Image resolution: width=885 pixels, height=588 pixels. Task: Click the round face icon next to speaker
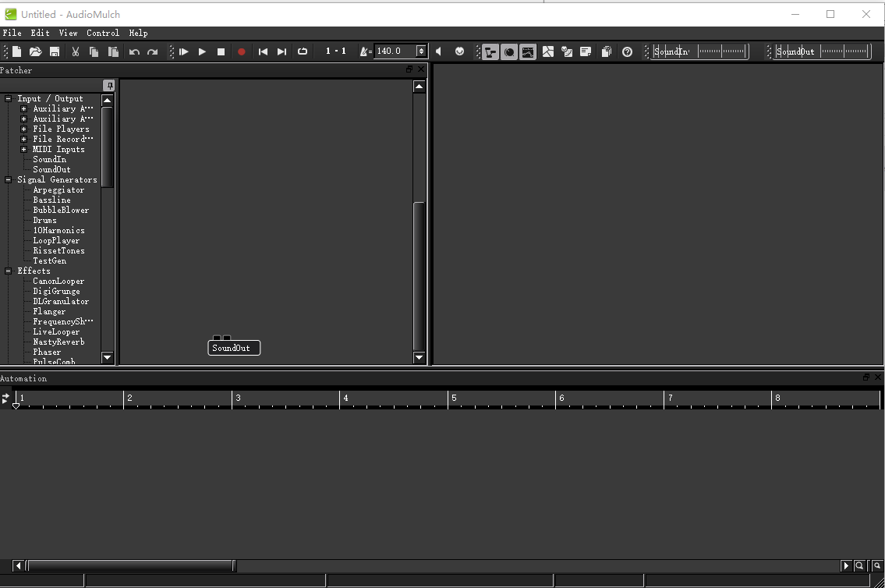click(459, 51)
